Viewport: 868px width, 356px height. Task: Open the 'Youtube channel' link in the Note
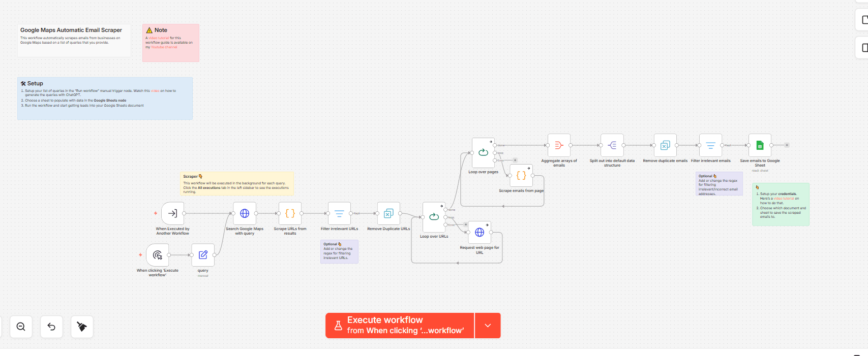click(x=164, y=47)
